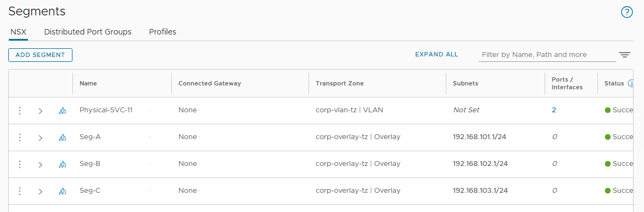The image size is (644, 212).
Task: Expand the Seg-C segment row
Action: click(x=40, y=192)
